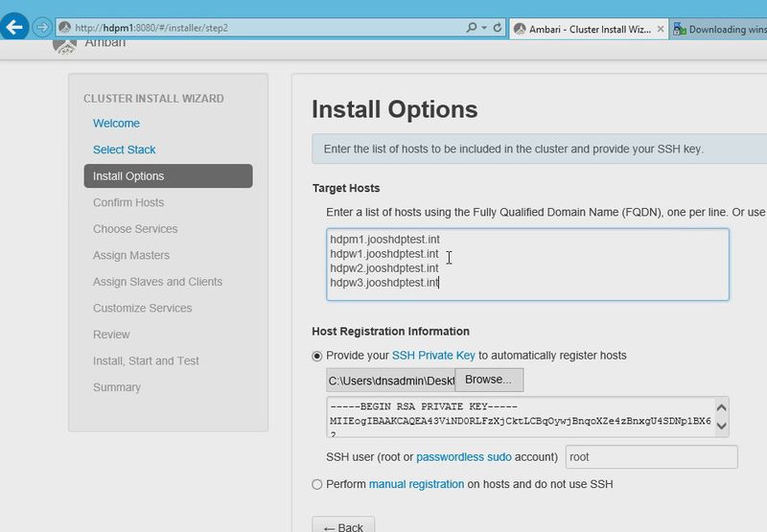This screenshot has height=532, width=767.
Task: Click the Back button at the bottom
Action: (343, 526)
